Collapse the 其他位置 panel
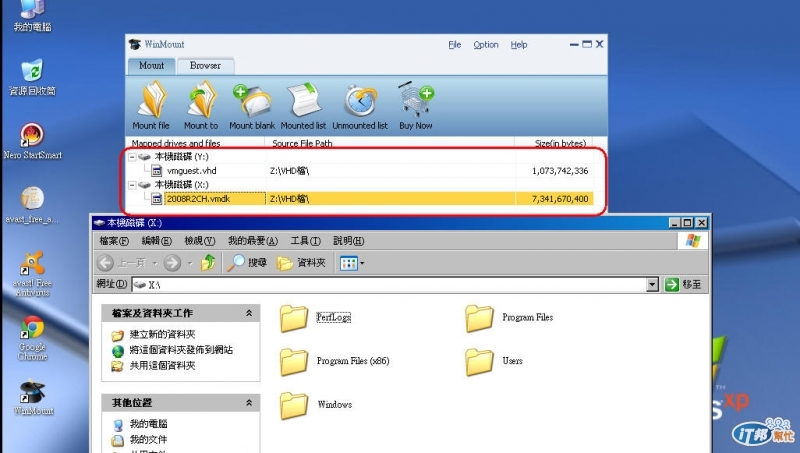800x453 pixels. 249,403
